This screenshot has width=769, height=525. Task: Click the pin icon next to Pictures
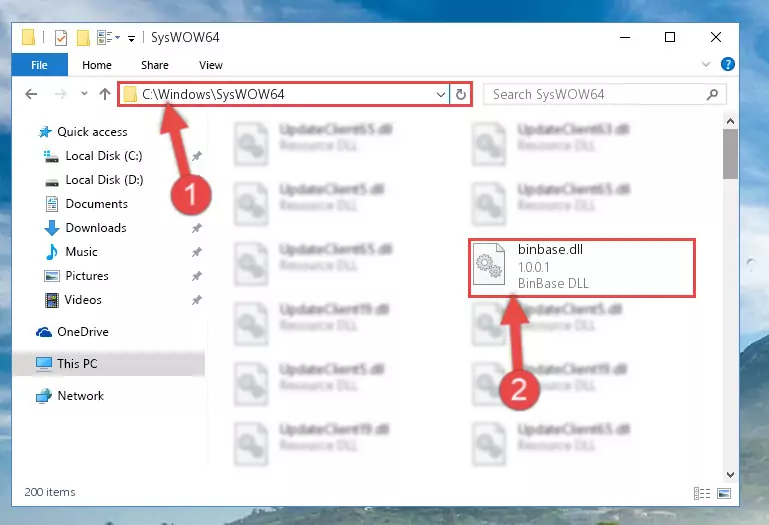tap(196, 276)
